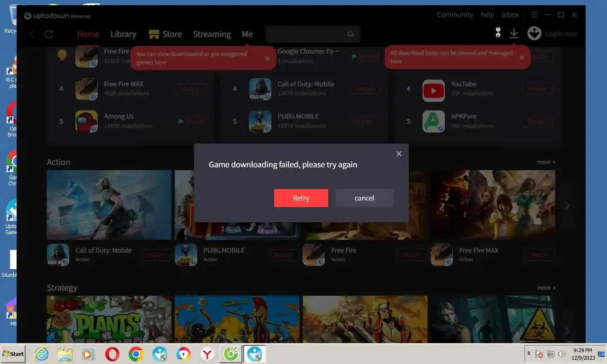The image size is (607, 364).
Task: Click the user avatar icon
Action: (534, 33)
